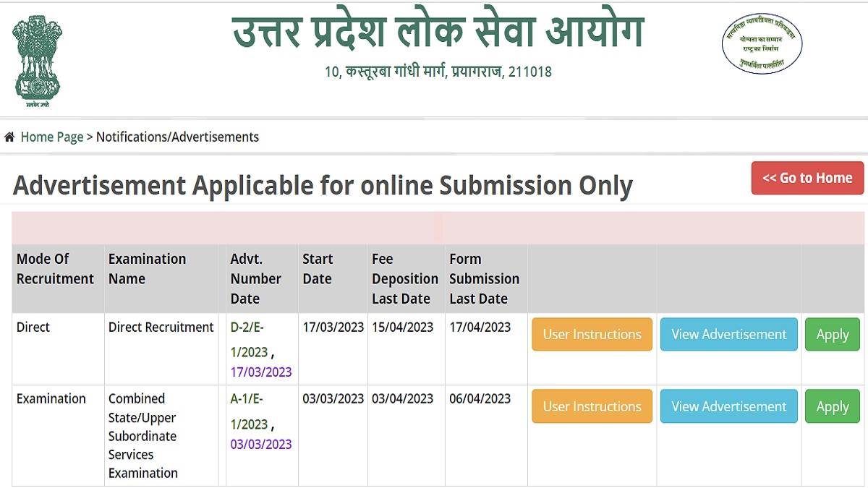Click the Go to Home button
Viewport: 868px width, 488px height.
tap(807, 178)
